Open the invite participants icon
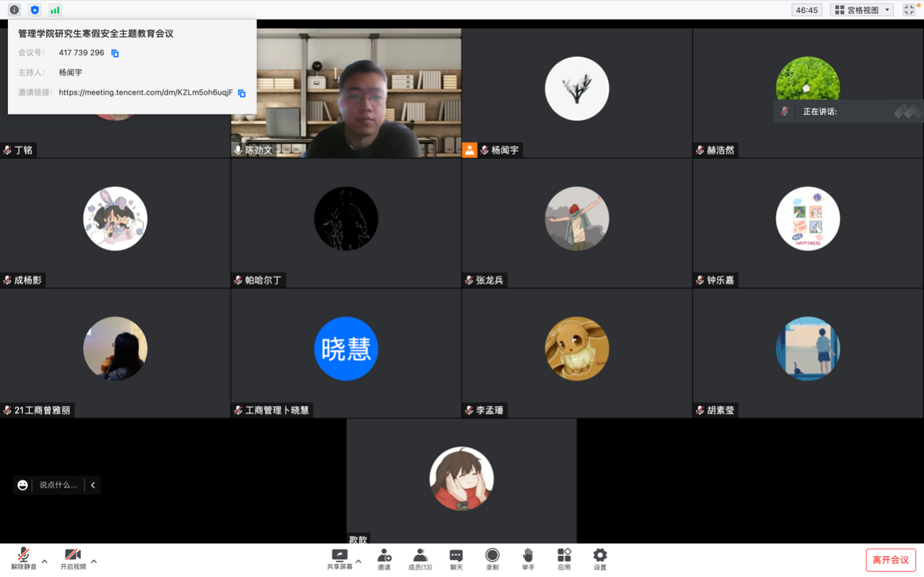This screenshot has height=577, width=924. tap(384, 559)
